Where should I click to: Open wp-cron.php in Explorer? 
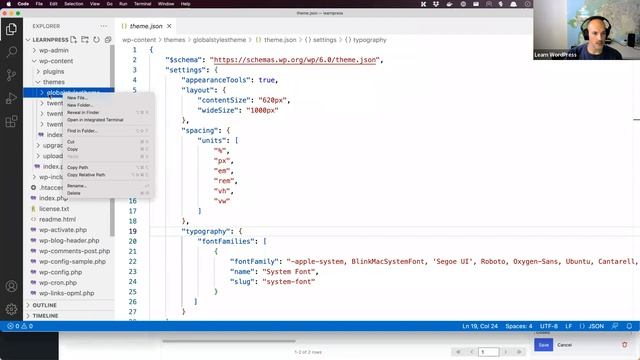click(58, 282)
